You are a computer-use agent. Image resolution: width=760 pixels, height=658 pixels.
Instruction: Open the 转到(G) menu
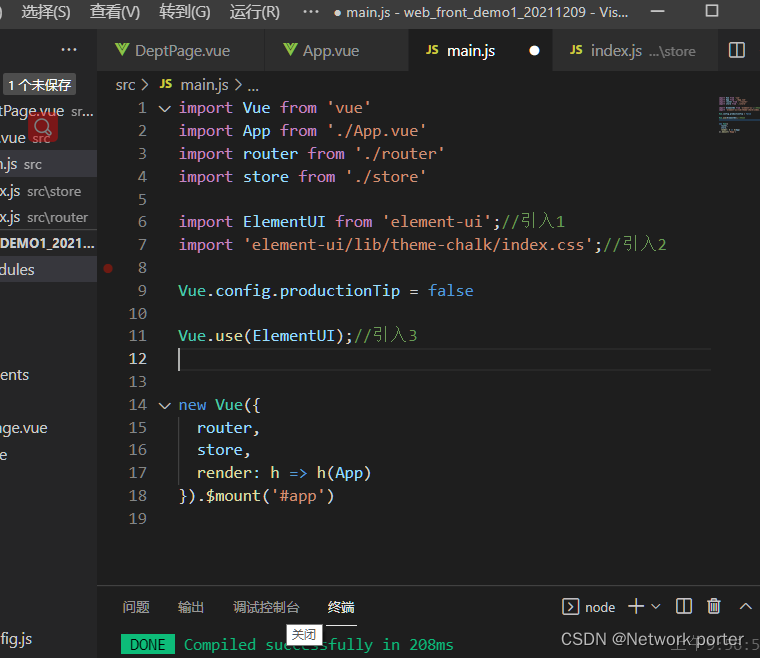click(x=185, y=12)
